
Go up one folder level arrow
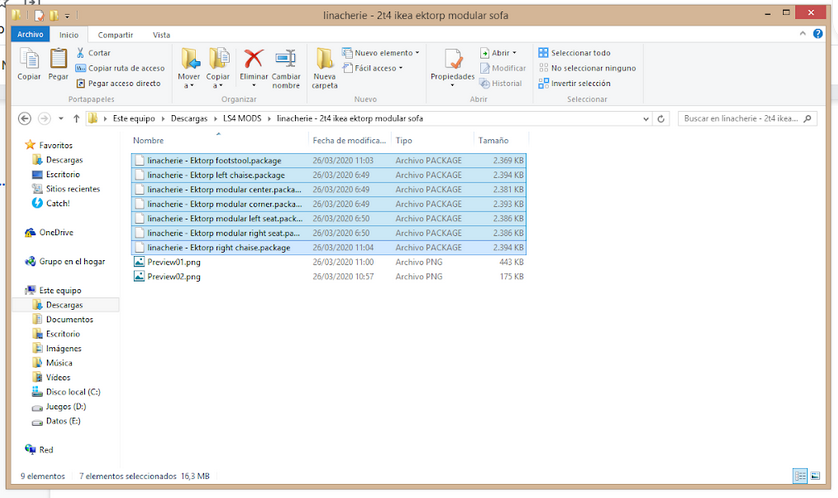pos(76,119)
